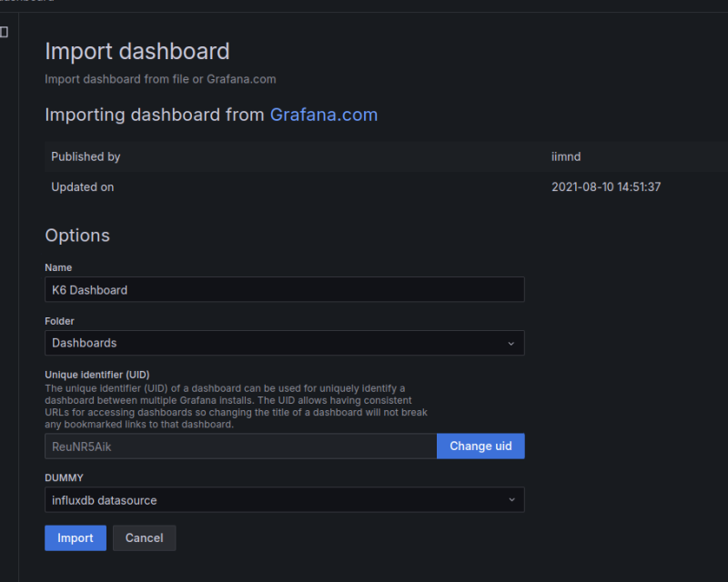Click the Options section heading
This screenshot has width=728, height=582.
(x=77, y=236)
